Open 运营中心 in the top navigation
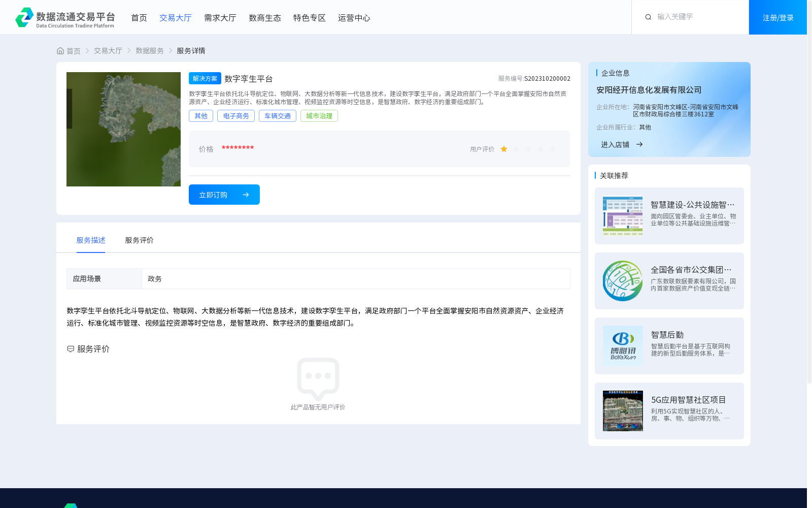This screenshot has width=812, height=508. 354,18
